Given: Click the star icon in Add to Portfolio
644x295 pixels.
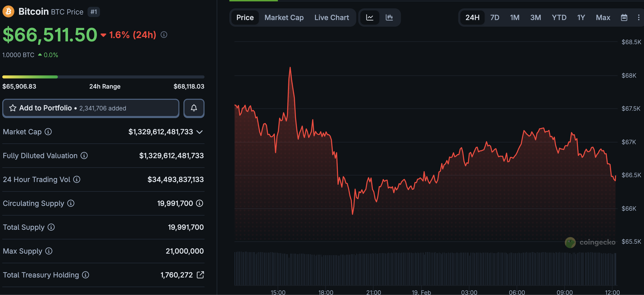Looking at the screenshot, I should click(x=13, y=108).
